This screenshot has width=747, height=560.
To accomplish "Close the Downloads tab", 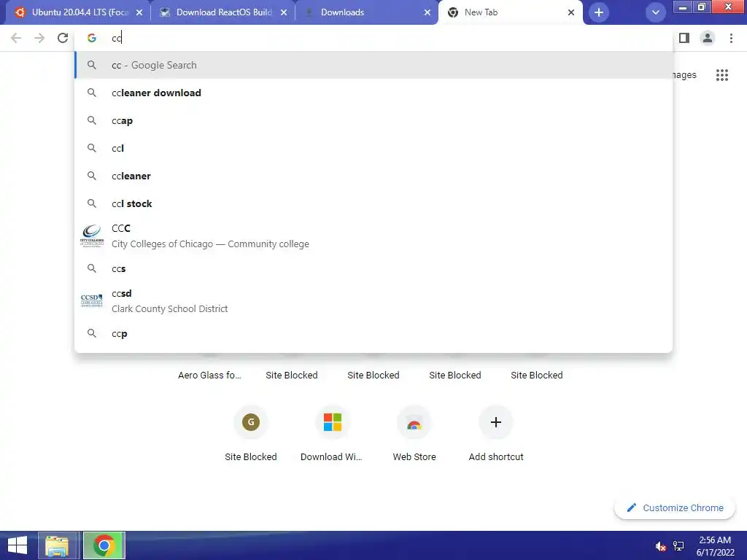I will coord(427,12).
